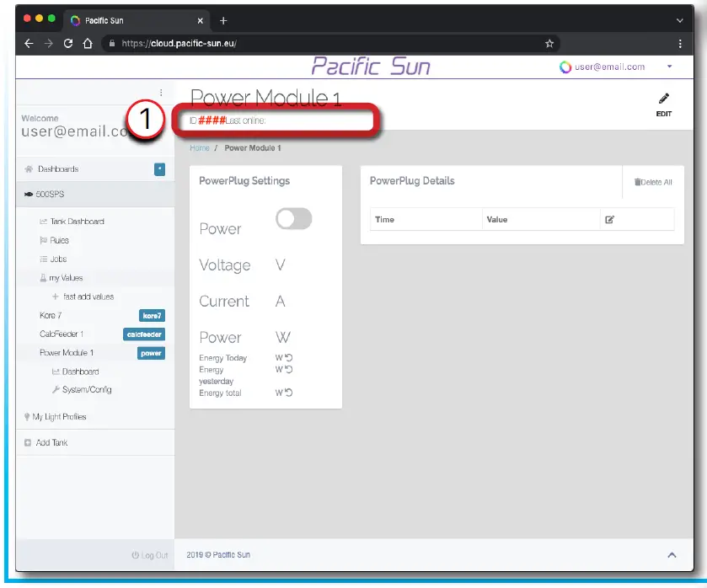Screen dimensions: 707x588
Task: Reset the Energy Today counter
Action: [288, 357]
